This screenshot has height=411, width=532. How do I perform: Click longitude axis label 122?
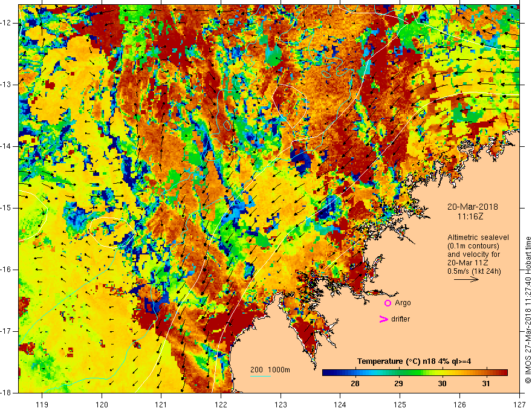tap(221, 404)
